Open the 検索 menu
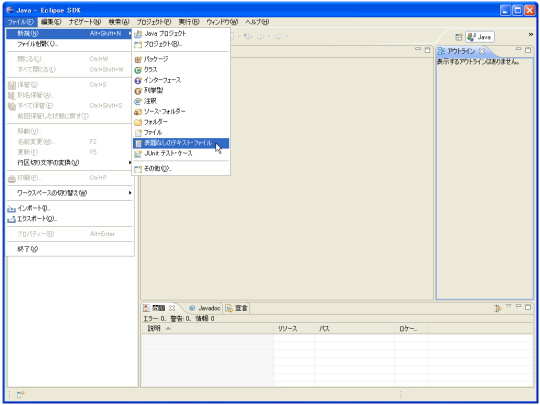This screenshot has height=405, width=540. click(119, 22)
